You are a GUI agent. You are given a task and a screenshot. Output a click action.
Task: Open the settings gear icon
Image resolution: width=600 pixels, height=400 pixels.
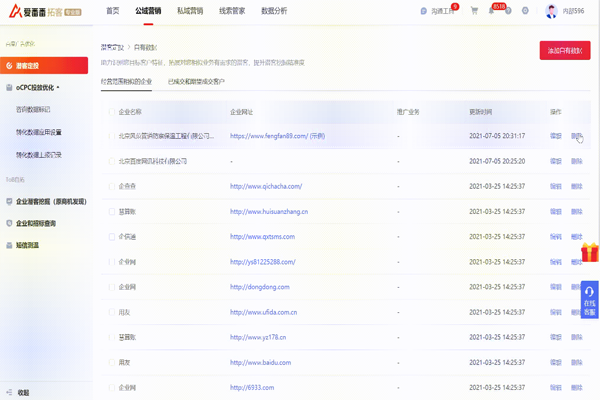[x=526, y=11]
